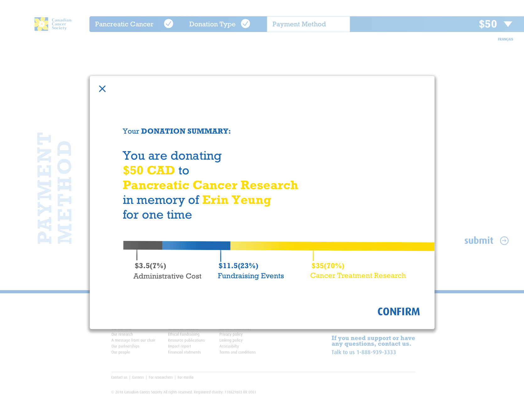Open the Our partnerships link
The image size is (524, 420).
(125, 346)
